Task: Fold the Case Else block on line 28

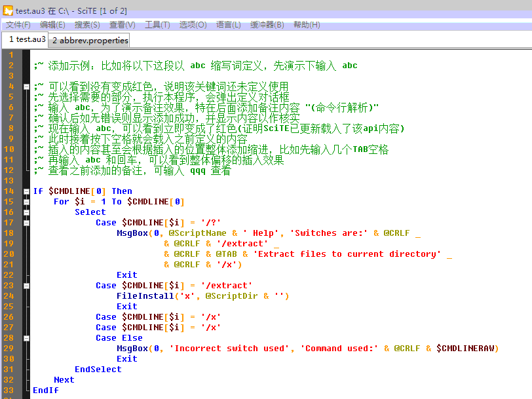Action: 26,338
